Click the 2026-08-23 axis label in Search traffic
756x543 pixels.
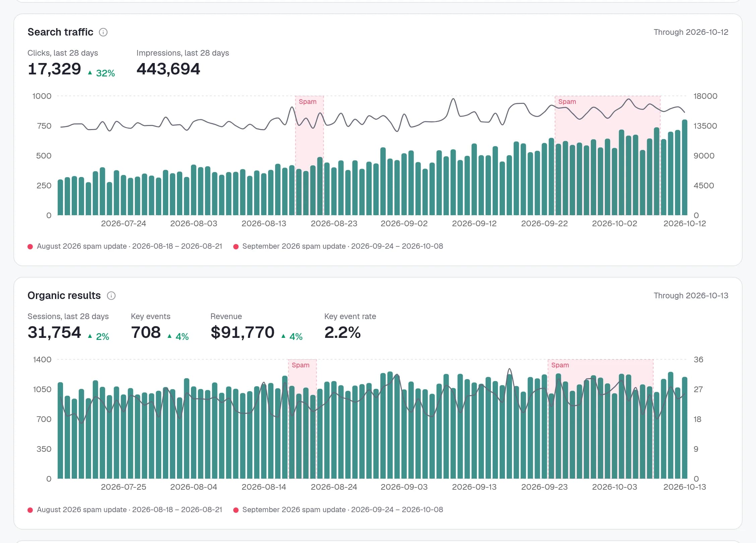[334, 224]
